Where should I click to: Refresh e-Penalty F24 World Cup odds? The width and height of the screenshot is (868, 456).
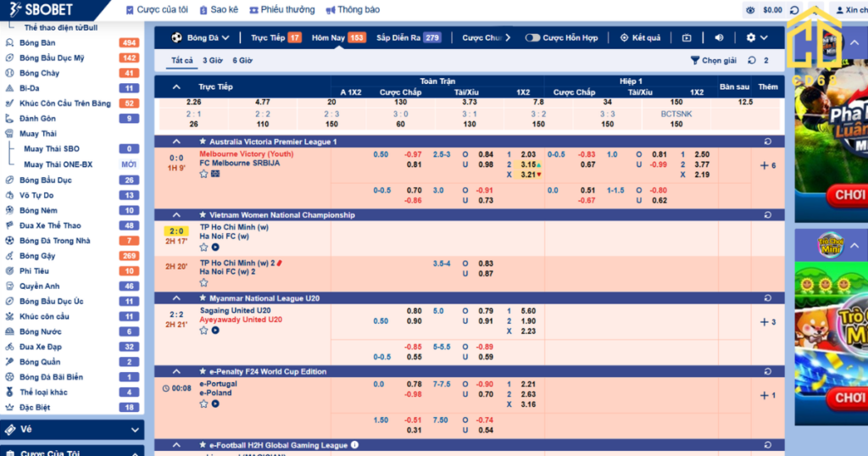click(768, 371)
